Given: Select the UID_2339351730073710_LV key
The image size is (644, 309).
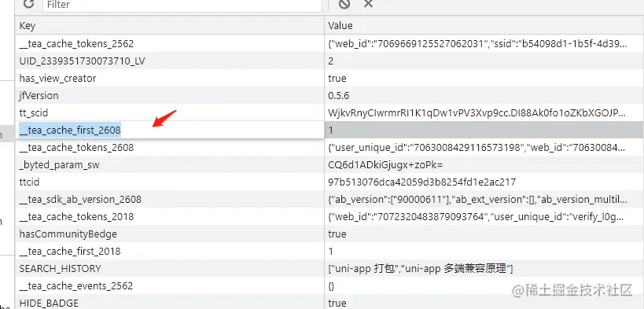Looking at the screenshot, I should (x=82, y=61).
